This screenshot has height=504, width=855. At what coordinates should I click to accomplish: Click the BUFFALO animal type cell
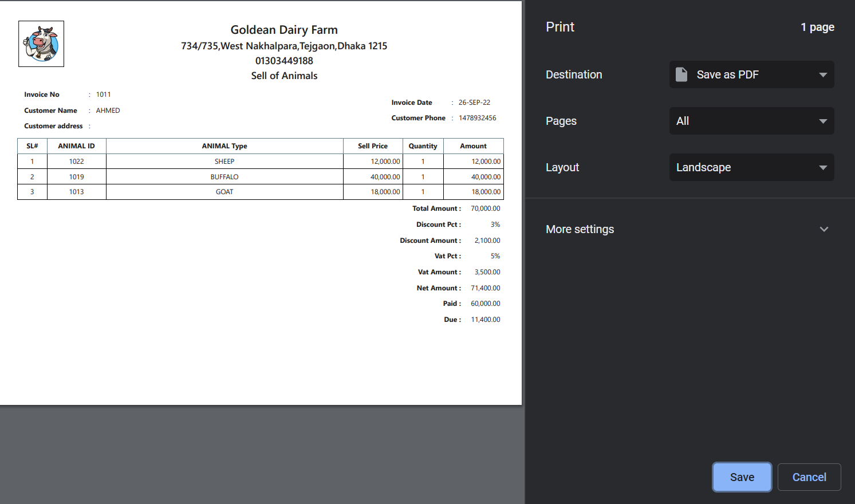click(224, 177)
